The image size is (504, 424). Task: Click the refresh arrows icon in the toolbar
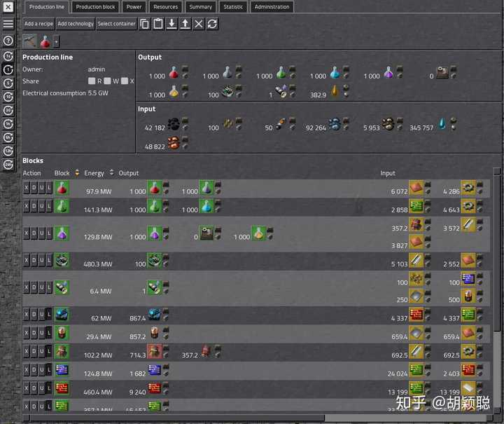[x=212, y=24]
